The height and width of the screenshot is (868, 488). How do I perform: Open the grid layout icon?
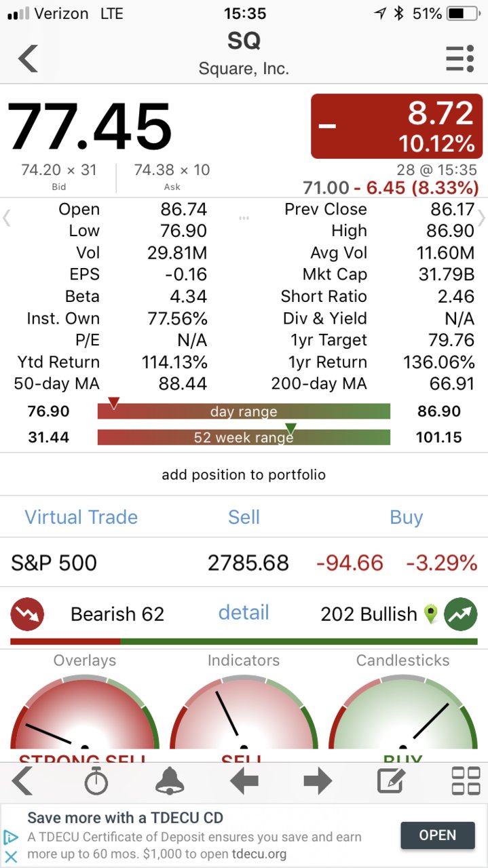[x=466, y=781]
